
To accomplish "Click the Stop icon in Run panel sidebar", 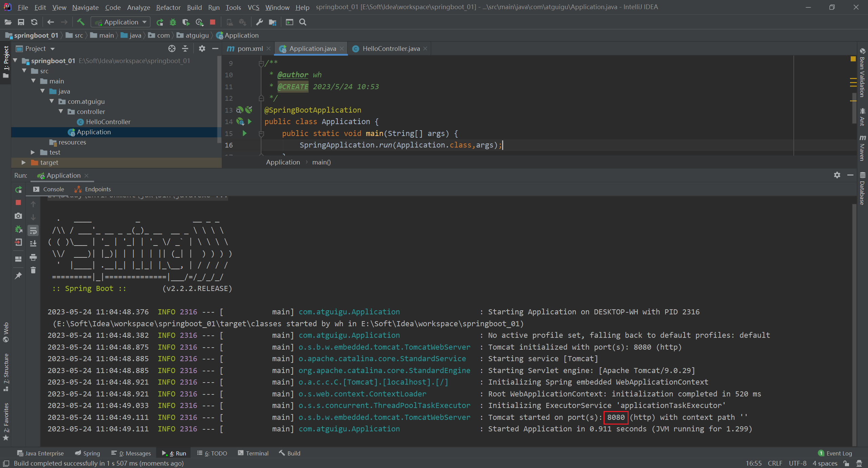I will coord(18,202).
